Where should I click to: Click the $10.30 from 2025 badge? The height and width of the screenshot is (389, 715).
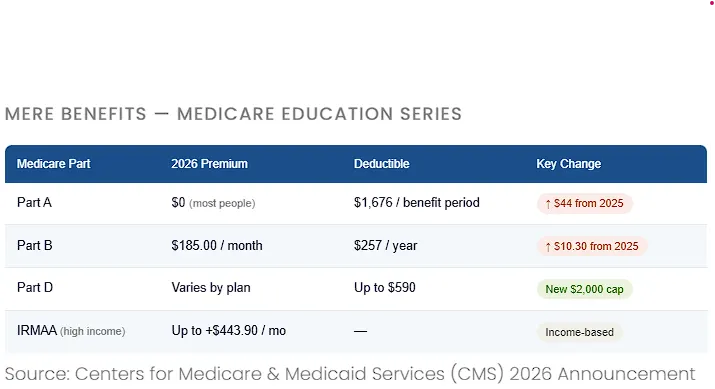pyautogui.click(x=592, y=246)
